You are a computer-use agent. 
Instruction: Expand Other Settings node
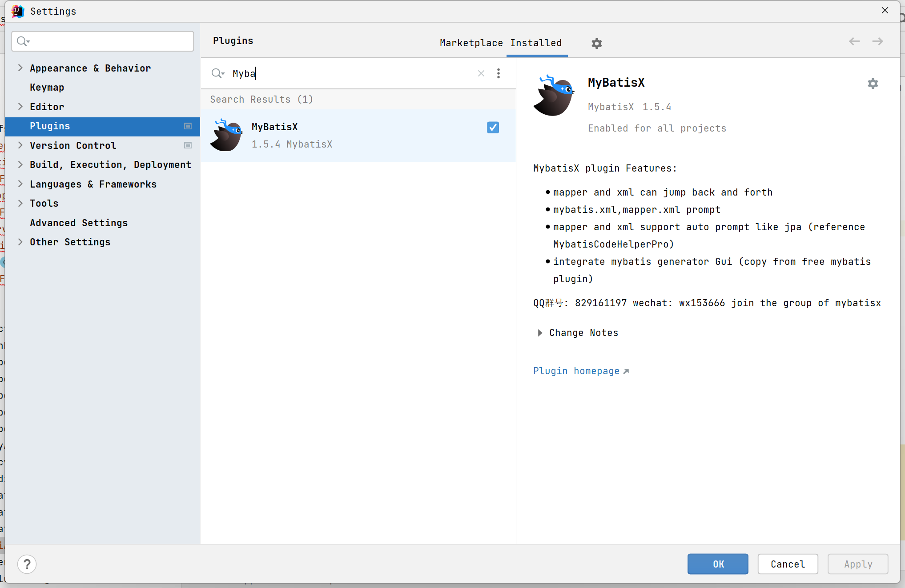tap(20, 242)
